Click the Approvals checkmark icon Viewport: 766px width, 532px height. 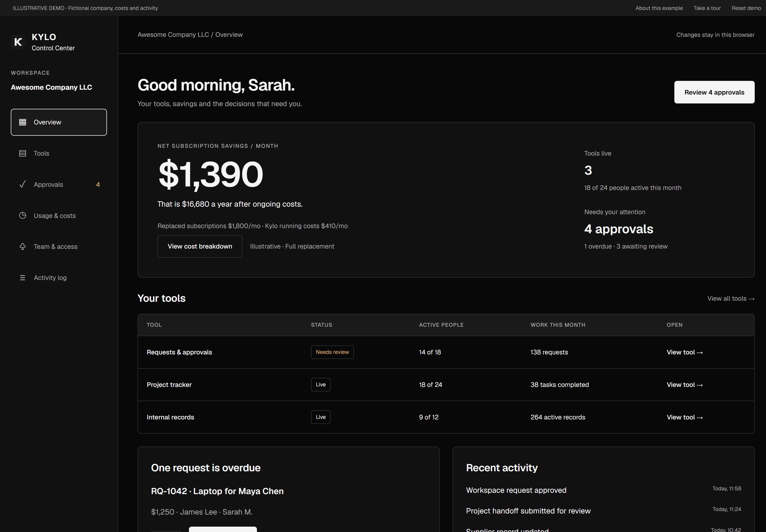tap(23, 184)
